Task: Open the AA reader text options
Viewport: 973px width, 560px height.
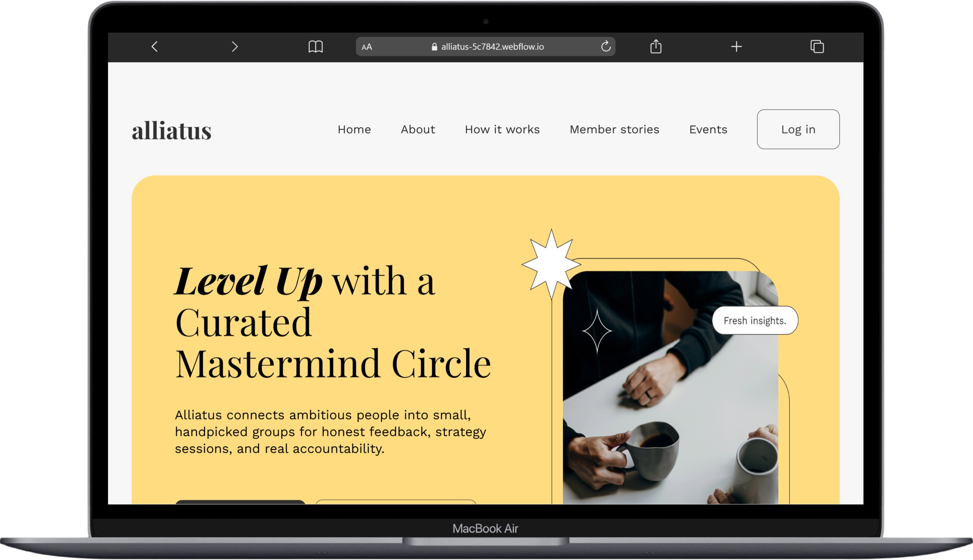Action: [x=367, y=47]
